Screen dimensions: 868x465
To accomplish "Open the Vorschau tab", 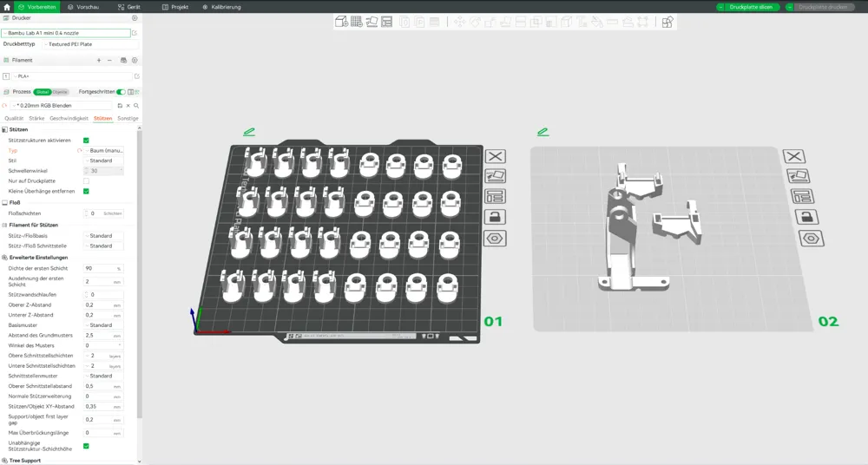I will click(x=83, y=7).
